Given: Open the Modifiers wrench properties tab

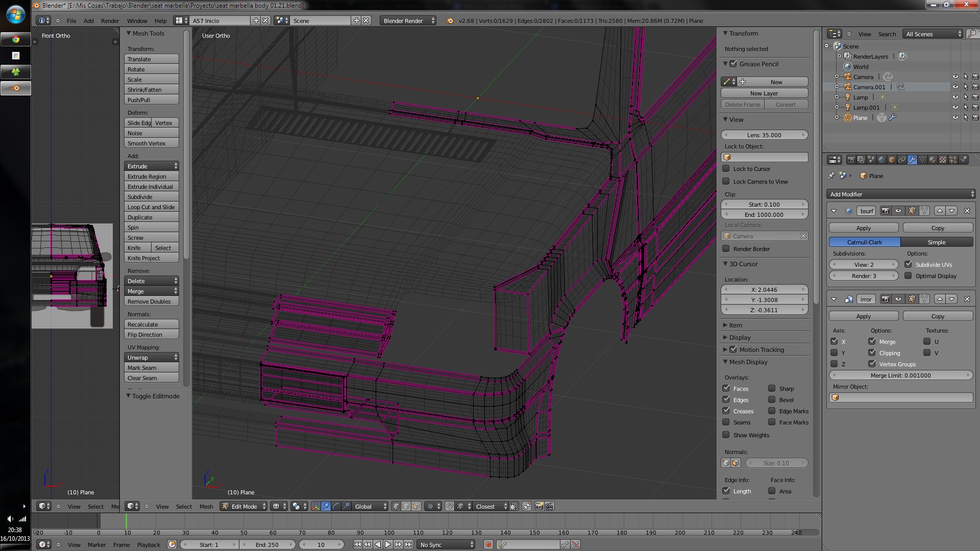Looking at the screenshot, I should 912,160.
